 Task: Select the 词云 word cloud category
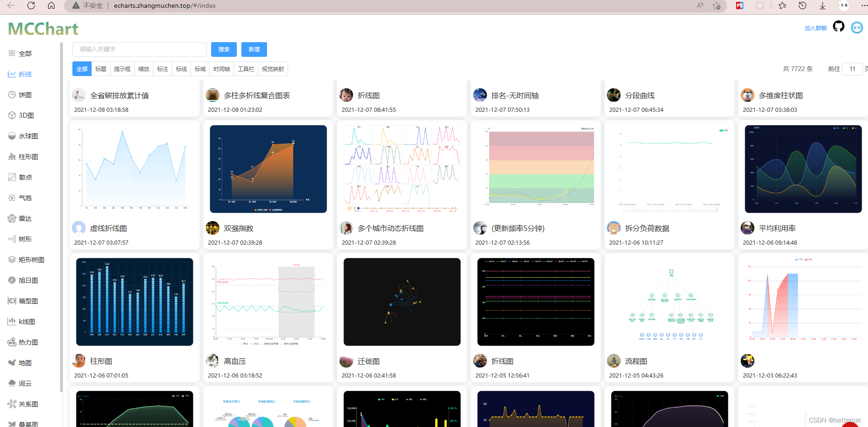(x=24, y=383)
